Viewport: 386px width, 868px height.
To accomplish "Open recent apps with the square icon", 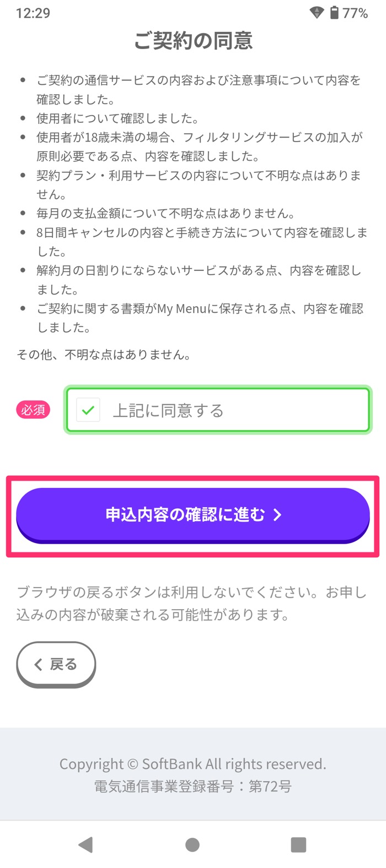I will click(x=298, y=843).
